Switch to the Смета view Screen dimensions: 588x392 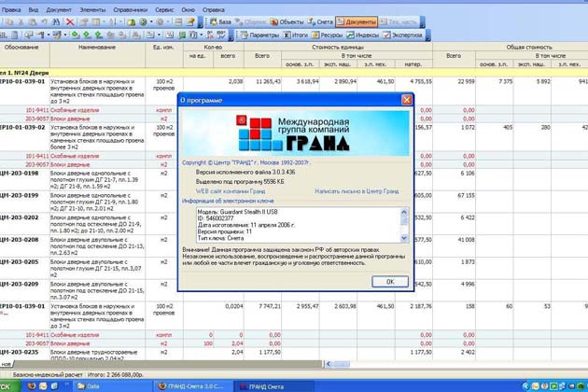(x=322, y=21)
